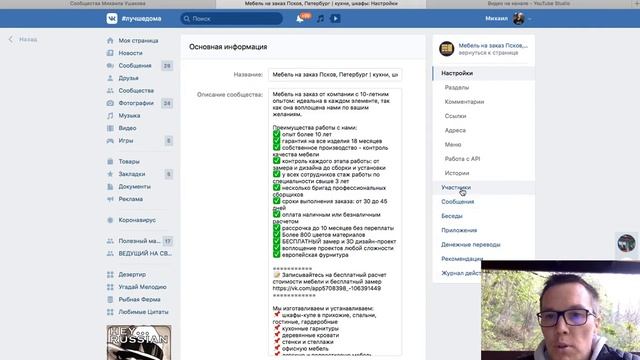This screenshot has height=360, width=640.
Task: Click the #лучшедома header text
Action: [x=141, y=19]
